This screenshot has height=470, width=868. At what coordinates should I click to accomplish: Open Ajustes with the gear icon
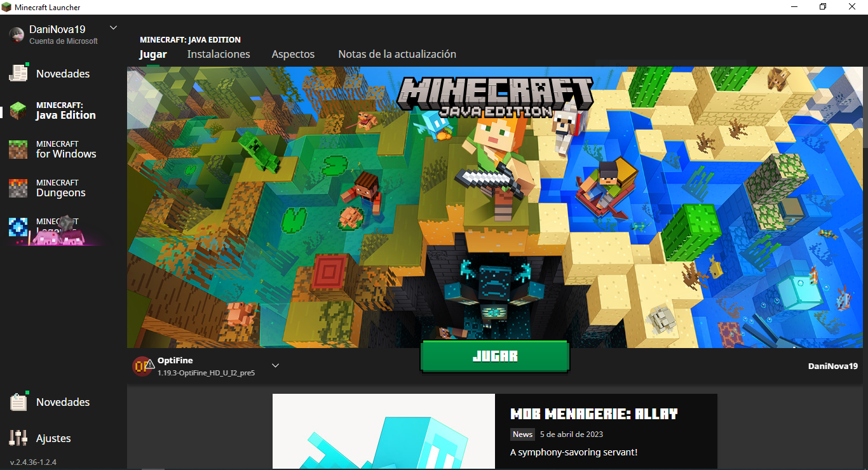(18, 438)
